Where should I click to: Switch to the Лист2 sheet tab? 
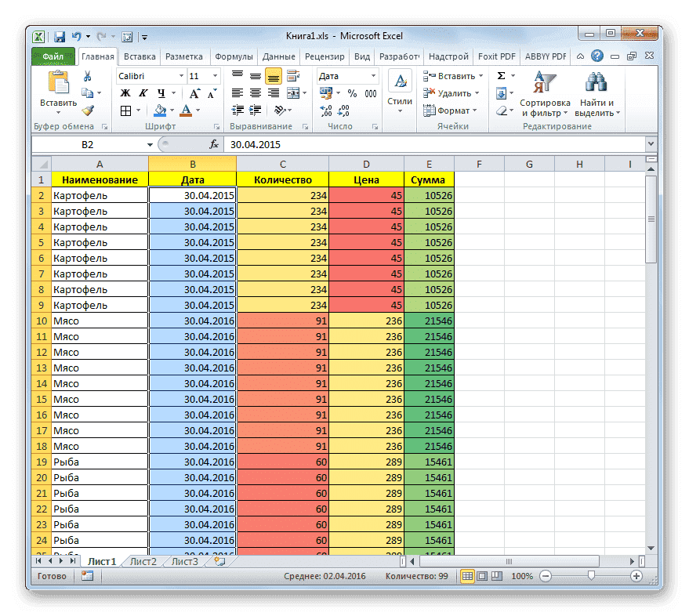143,561
